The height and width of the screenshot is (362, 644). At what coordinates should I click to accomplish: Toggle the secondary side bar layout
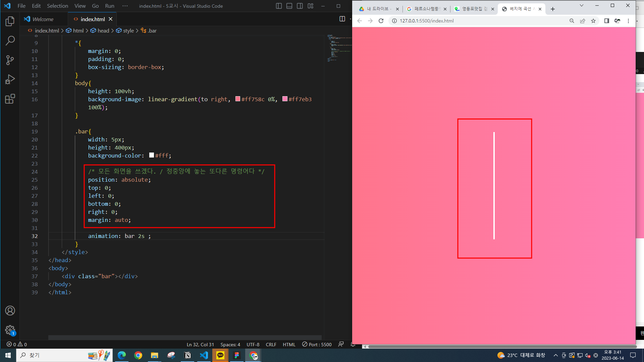point(300,6)
